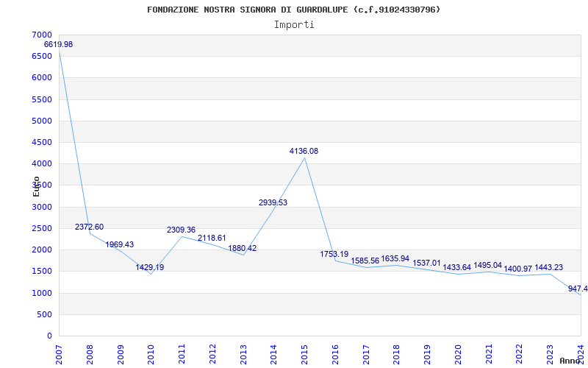Click the 1429.19 data label

point(150,267)
